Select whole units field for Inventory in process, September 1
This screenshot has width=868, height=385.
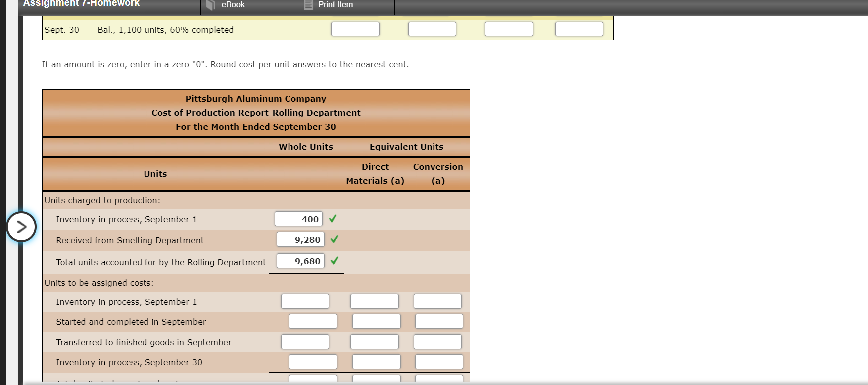point(298,219)
